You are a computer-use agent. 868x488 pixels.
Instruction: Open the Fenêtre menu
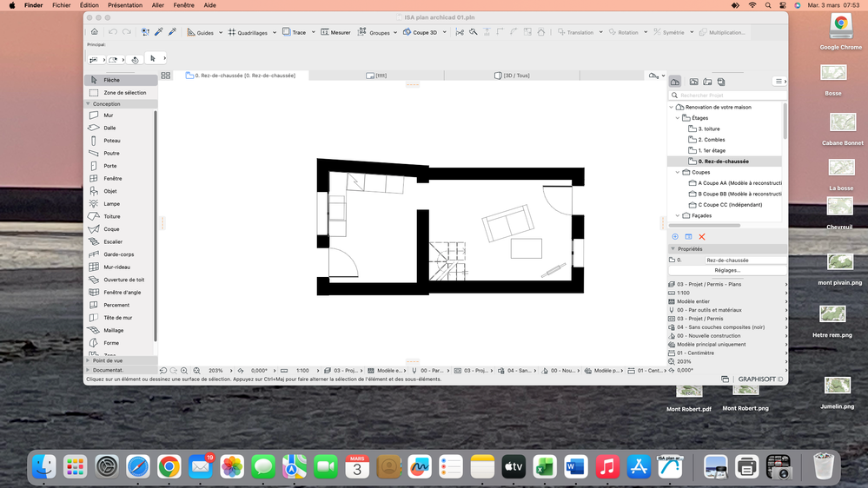184,5
